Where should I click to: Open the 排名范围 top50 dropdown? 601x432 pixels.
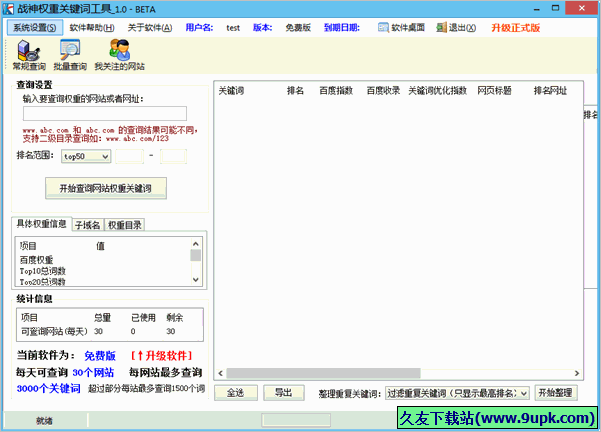(86, 156)
